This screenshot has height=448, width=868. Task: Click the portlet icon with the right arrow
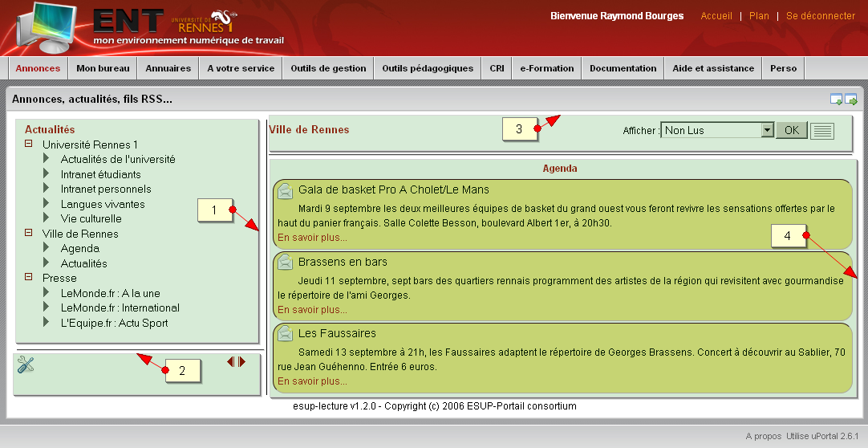click(x=851, y=100)
